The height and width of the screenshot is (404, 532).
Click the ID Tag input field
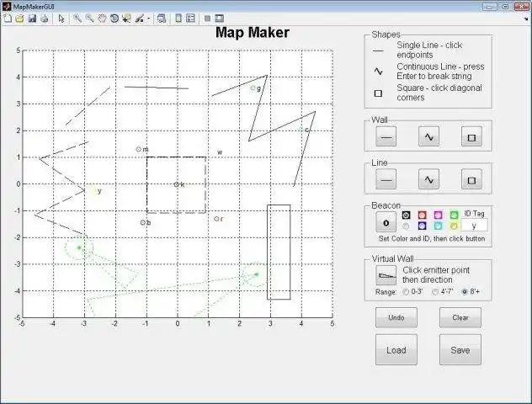coord(474,226)
